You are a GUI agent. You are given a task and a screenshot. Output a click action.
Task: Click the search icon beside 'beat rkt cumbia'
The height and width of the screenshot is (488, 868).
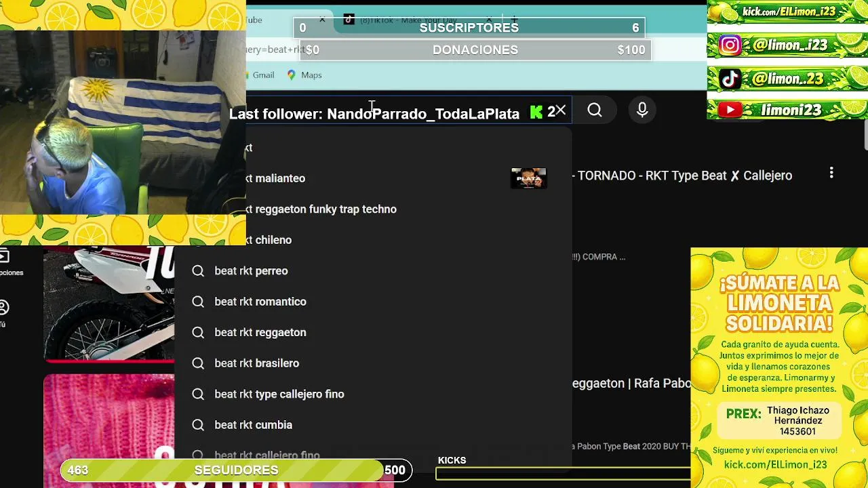pyautogui.click(x=198, y=425)
